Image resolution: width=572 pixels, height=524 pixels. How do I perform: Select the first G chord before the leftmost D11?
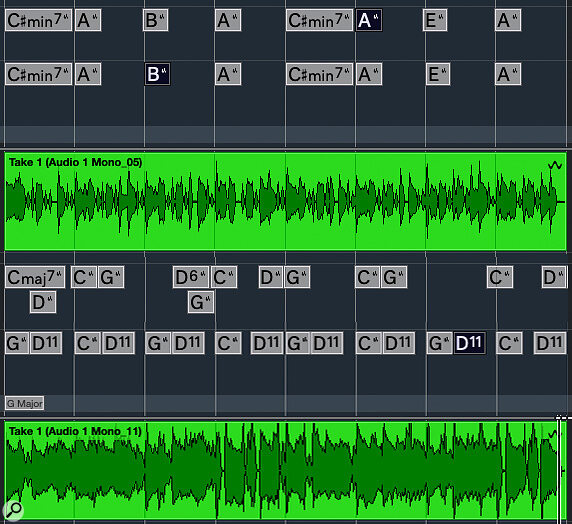tap(17, 343)
